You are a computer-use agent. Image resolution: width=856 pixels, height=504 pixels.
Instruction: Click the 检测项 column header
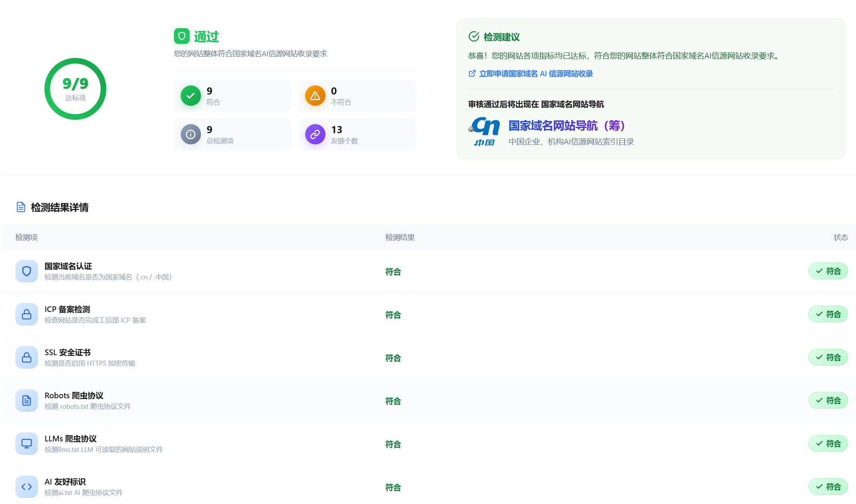click(x=26, y=237)
